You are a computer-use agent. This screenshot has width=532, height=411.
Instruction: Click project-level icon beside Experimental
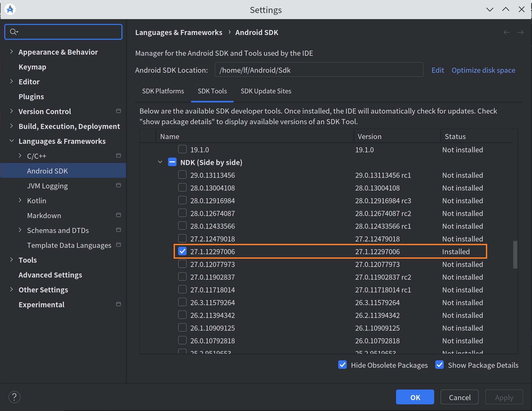coord(118,304)
